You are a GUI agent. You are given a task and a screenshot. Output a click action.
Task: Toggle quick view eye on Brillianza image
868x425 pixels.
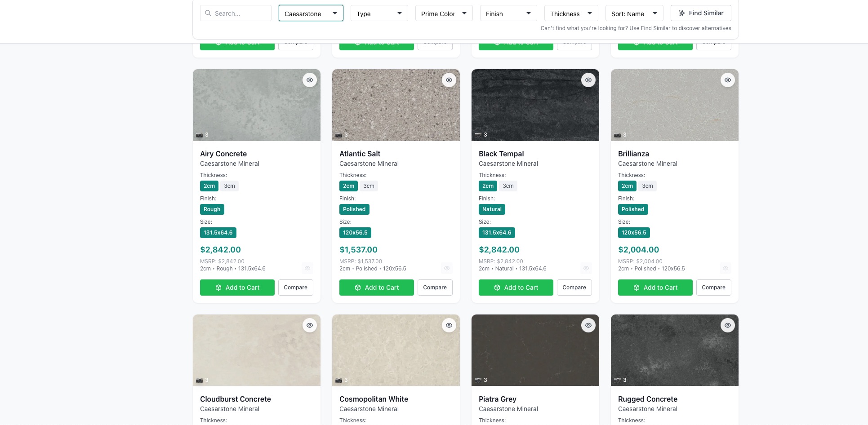coord(728,80)
